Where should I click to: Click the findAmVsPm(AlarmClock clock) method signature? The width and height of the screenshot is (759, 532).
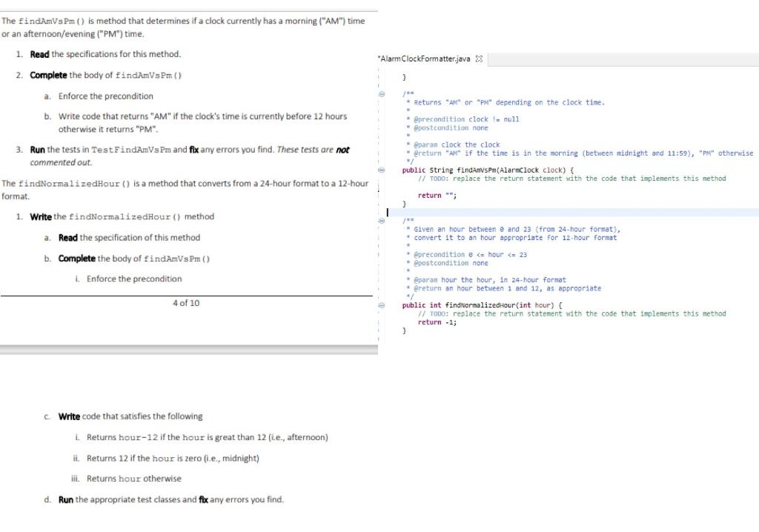click(488, 170)
